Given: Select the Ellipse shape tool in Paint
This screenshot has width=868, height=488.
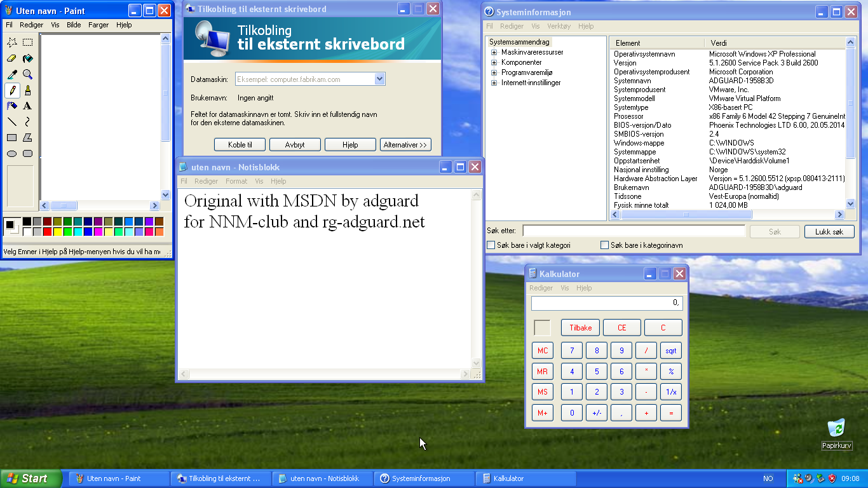Looking at the screenshot, I should 11,152.
